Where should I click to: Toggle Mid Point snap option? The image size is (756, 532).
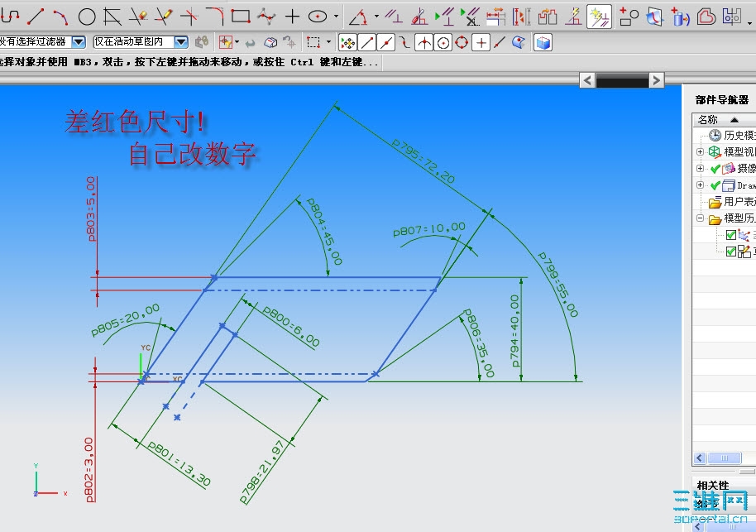(x=385, y=43)
